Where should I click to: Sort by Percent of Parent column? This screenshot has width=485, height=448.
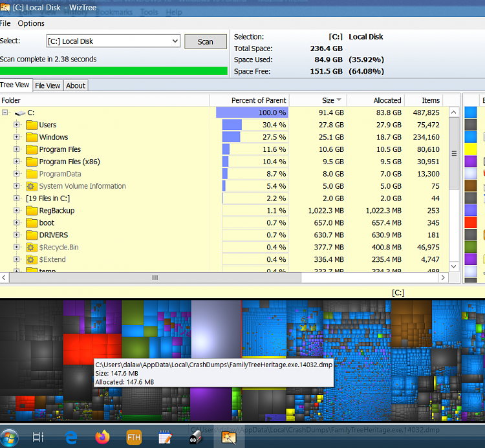point(250,100)
